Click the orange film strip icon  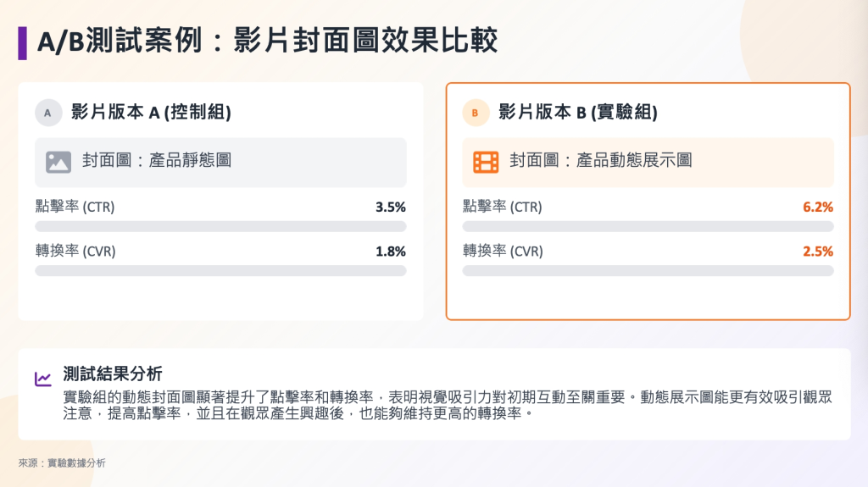coord(486,162)
